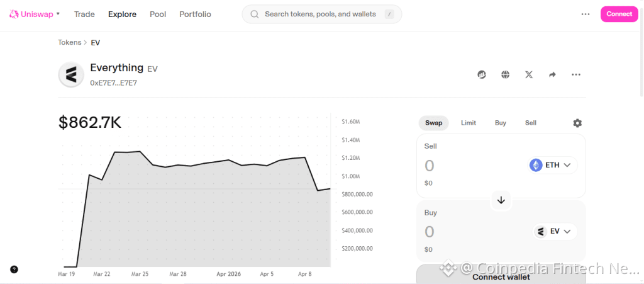Open the help question mark icon
Viewport: 644px width, 284px height.
[x=14, y=270]
